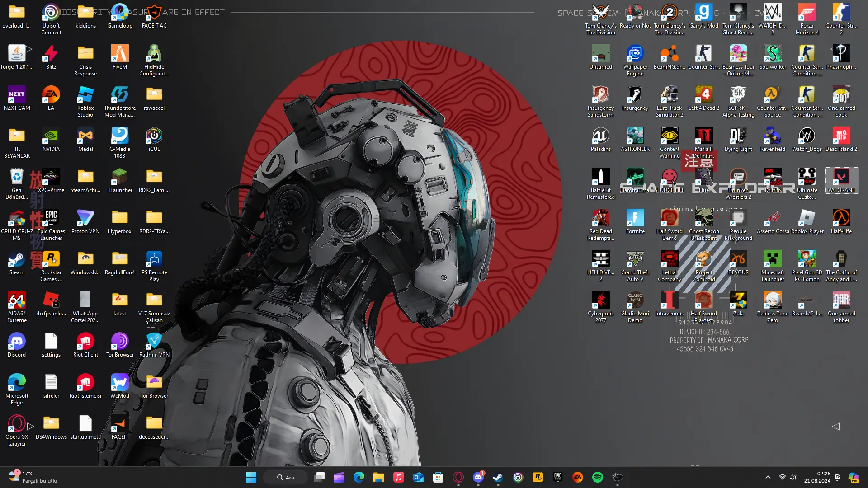The width and height of the screenshot is (868, 488).
Task: Select the Fortnite desktop shortcut
Action: [x=635, y=221]
